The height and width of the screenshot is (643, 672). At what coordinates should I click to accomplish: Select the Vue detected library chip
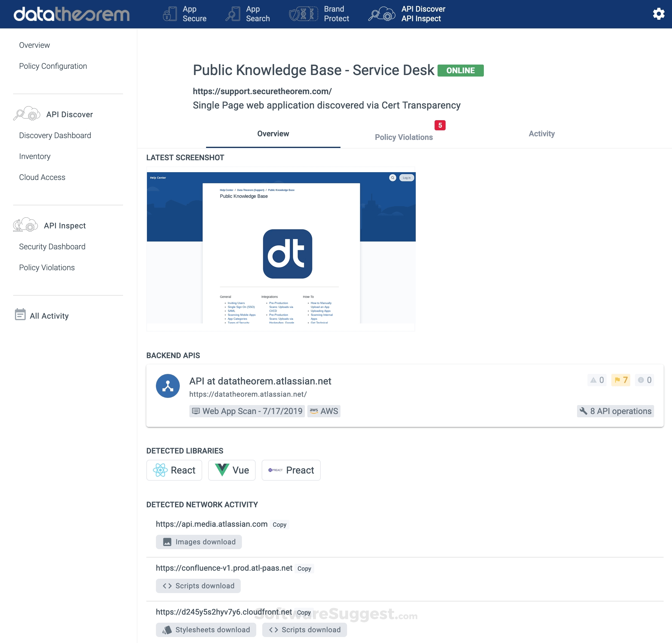pos(231,470)
